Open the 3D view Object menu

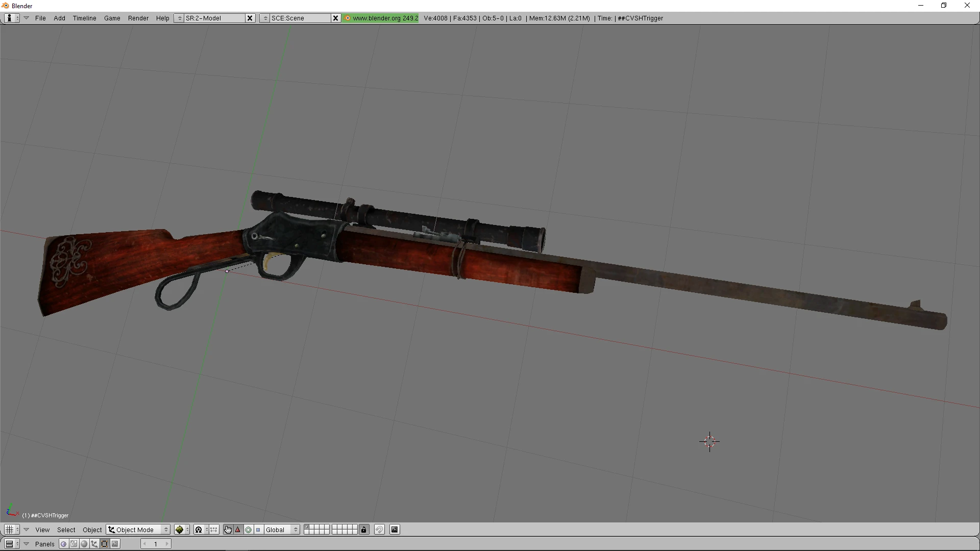click(92, 530)
